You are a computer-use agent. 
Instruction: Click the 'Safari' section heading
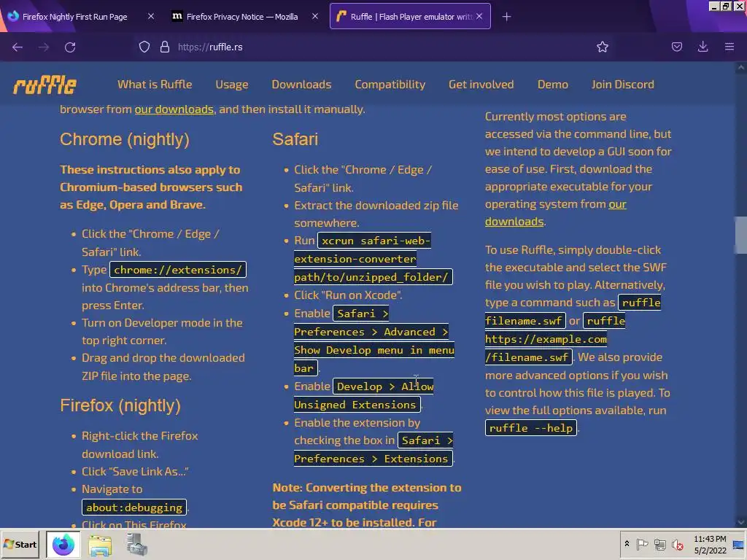[x=295, y=139]
